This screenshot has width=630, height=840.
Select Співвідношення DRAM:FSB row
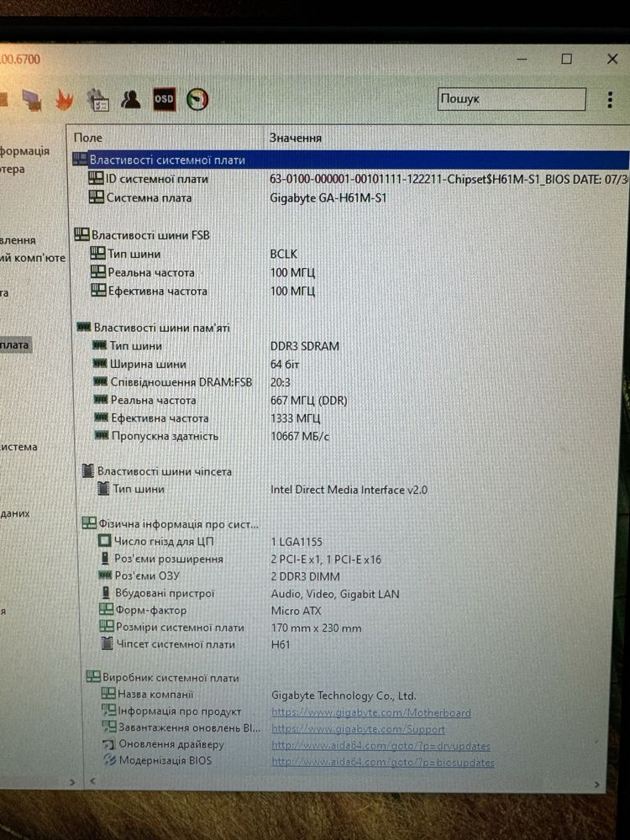coord(192,382)
